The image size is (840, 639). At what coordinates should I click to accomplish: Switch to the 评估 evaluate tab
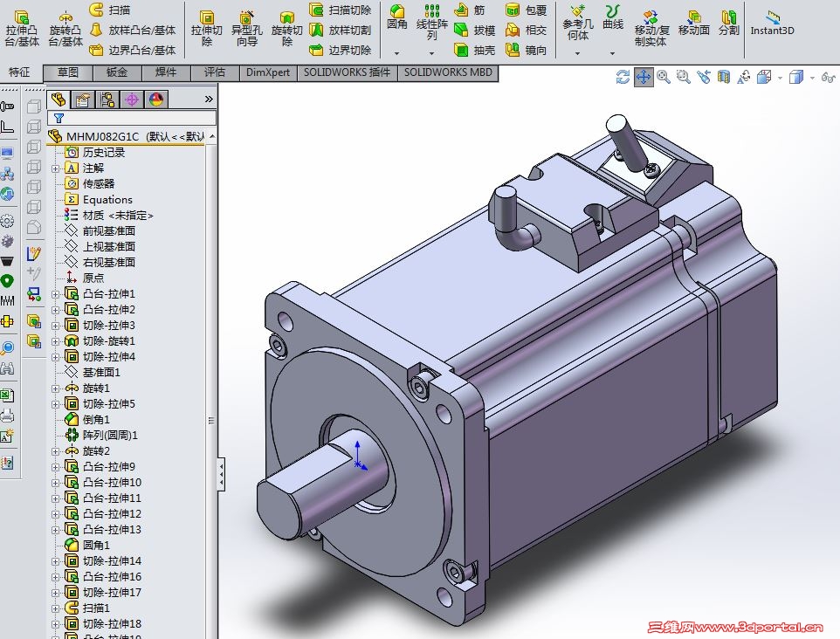215,72
